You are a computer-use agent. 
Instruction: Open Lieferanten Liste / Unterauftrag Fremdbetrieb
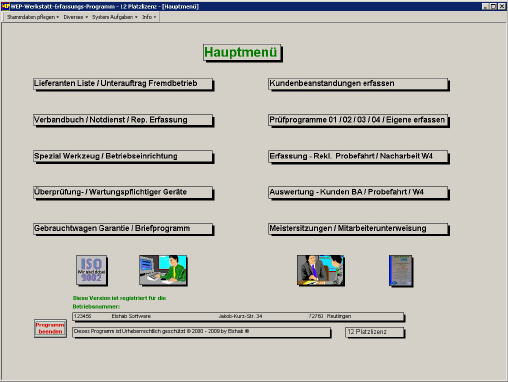click(x=123, y=84)
